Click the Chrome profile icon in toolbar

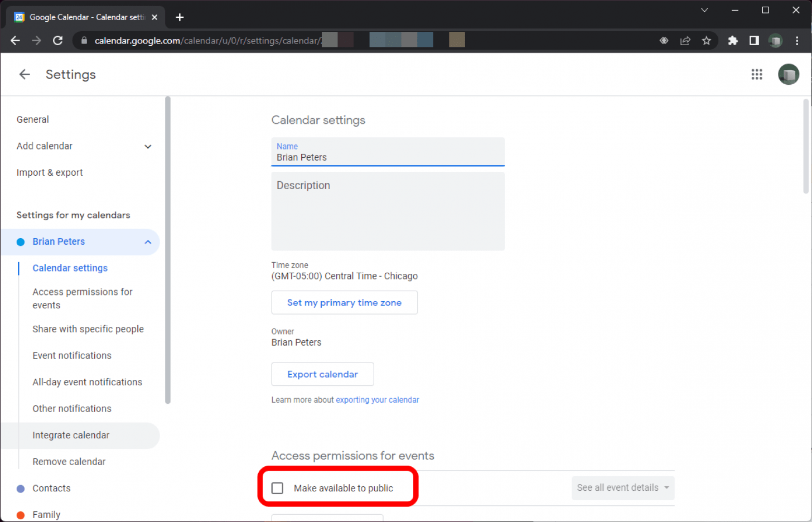[775, 40]
